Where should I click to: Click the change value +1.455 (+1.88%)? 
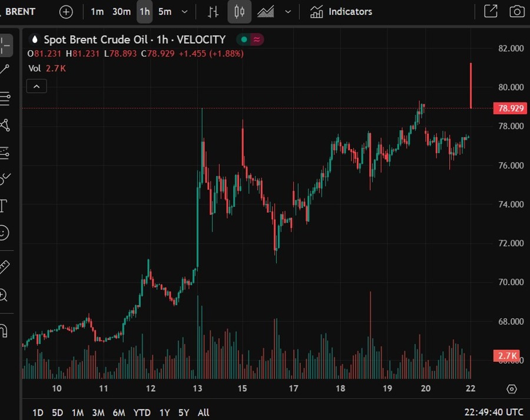point(211,54)
